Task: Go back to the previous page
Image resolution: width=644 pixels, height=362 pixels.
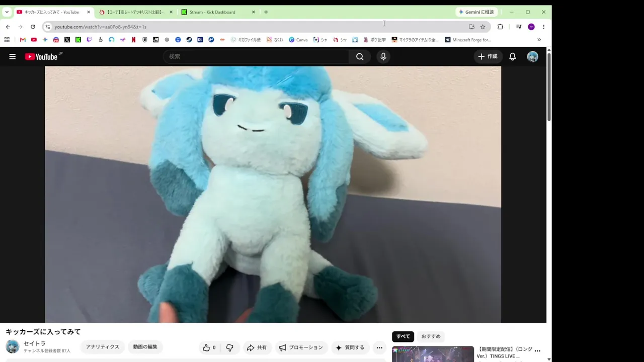Action: coord(8,27)
